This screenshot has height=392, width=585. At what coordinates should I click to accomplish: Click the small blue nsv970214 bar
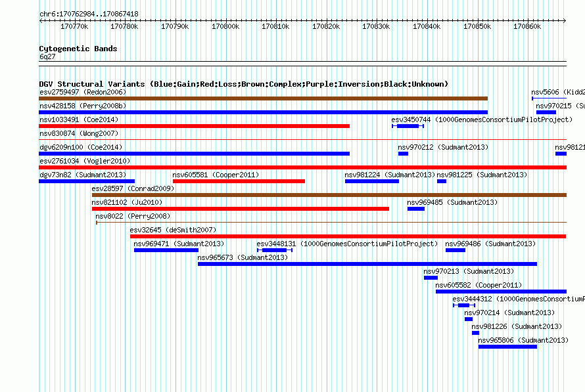469,319
